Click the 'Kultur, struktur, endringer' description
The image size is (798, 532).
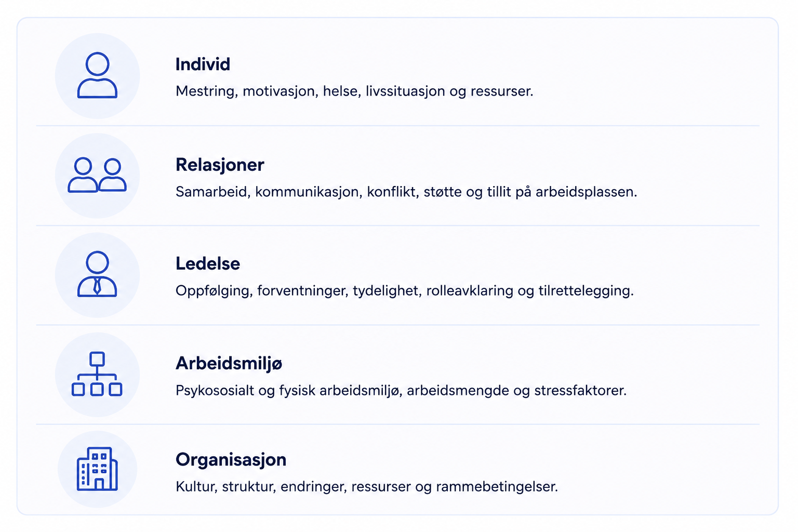[367, 487]
